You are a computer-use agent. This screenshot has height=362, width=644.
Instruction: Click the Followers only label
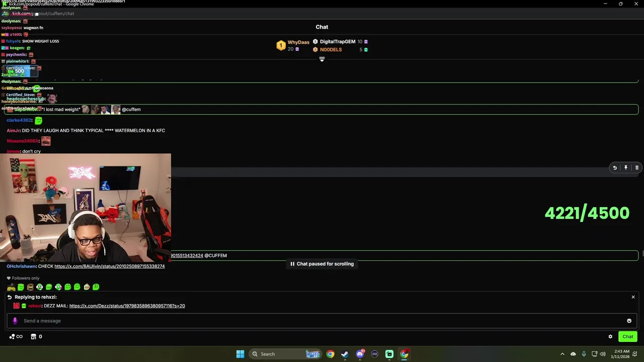[25, 278]
